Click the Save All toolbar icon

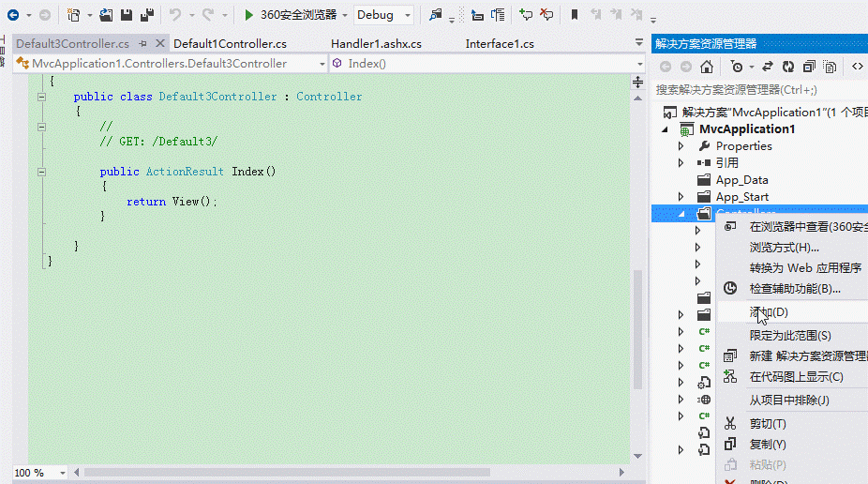click(146, 15)
